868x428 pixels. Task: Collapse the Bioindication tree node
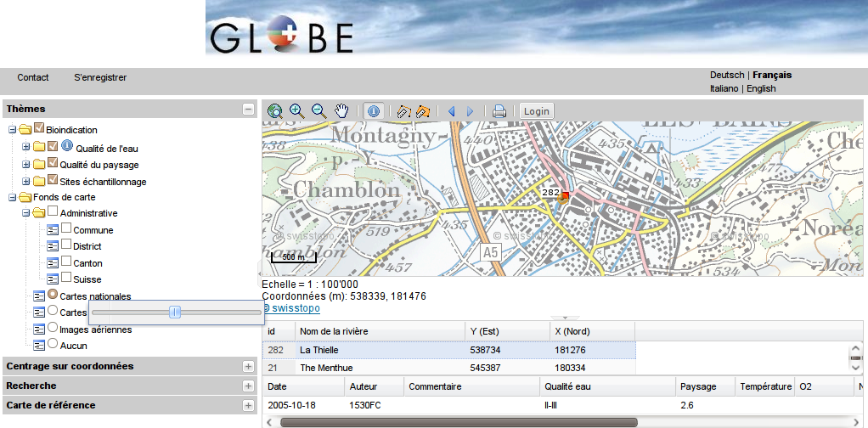pos(12,130)
